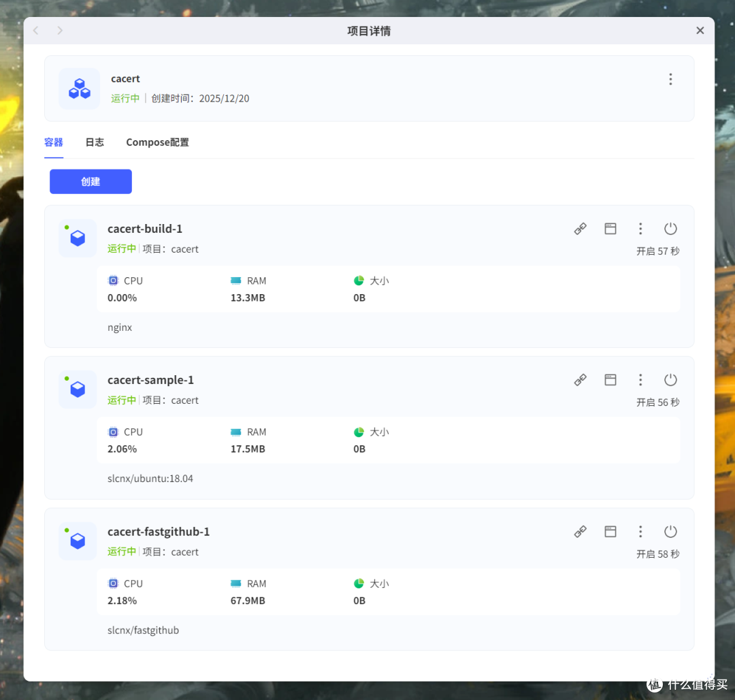Click the RAM icon for cacert-fastgithub-1
Viewport: 735px width, 700px height.
[235, 584]
